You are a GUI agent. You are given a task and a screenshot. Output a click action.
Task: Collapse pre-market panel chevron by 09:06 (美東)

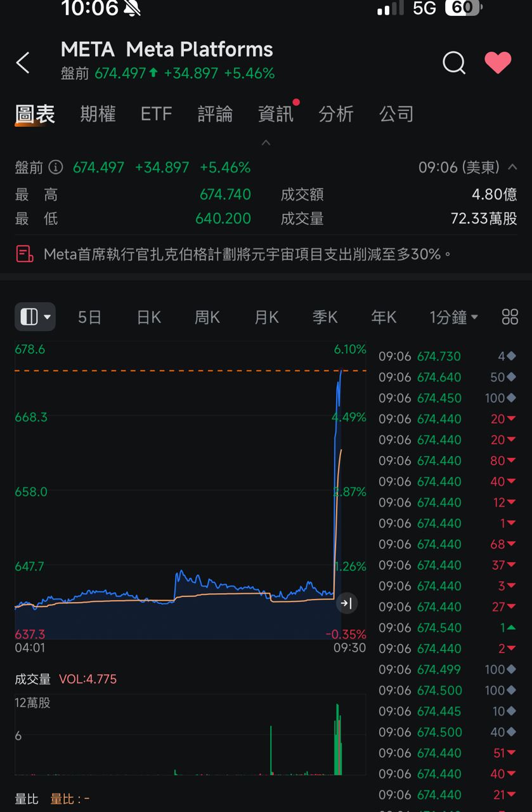(512, 167)
